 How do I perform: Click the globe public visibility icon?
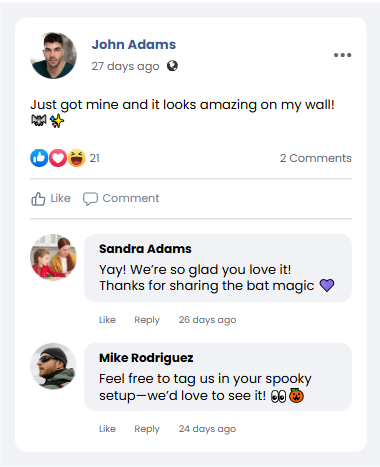[x=172, y=66]
